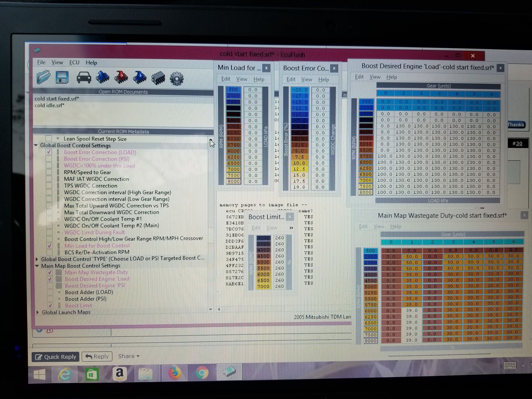The height and width of the screenshot is (399, 532).
Task: Enable the MAF IAT WGDC Correction checkbox
Action: tap(49, 179)
